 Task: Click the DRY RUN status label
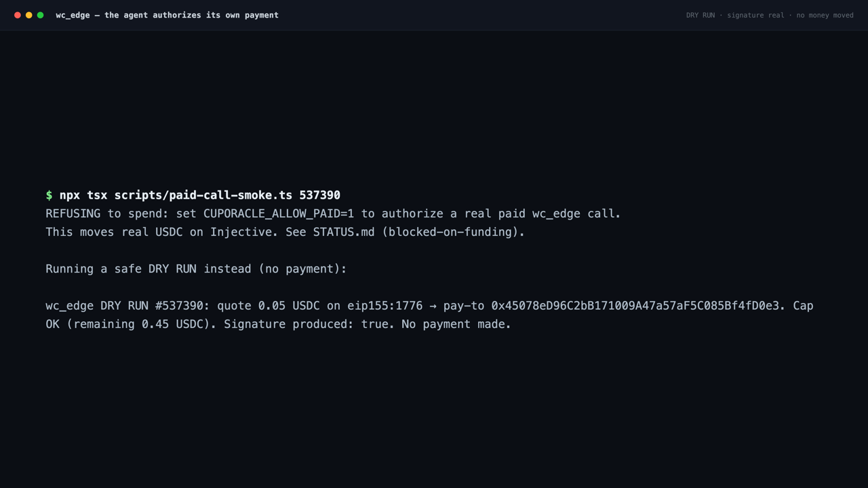(x=701, y=15)
